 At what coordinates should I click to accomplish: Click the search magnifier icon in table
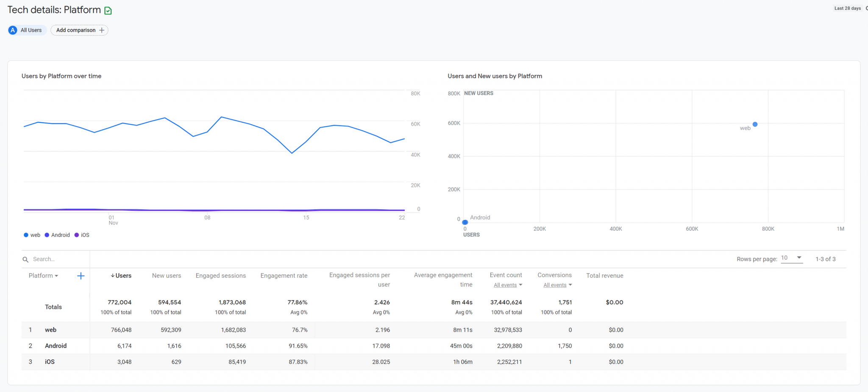pos(25,260)
